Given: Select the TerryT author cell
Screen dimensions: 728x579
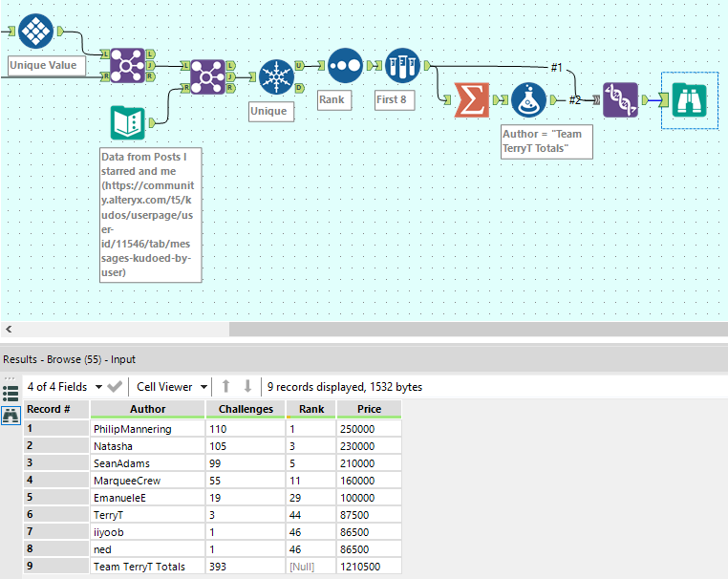Looking at the screenshot, I should (x=148, y=515).
